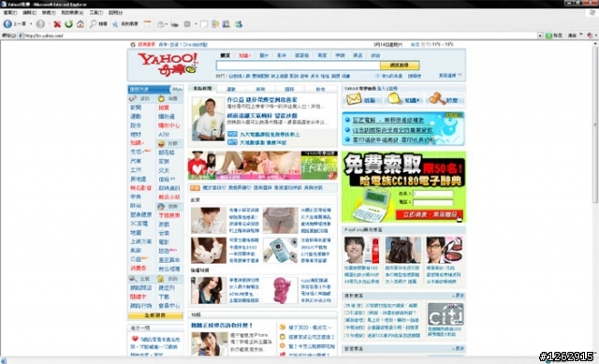
Task: Open the Back button history dropdown arrow
Action: (31, 24)
